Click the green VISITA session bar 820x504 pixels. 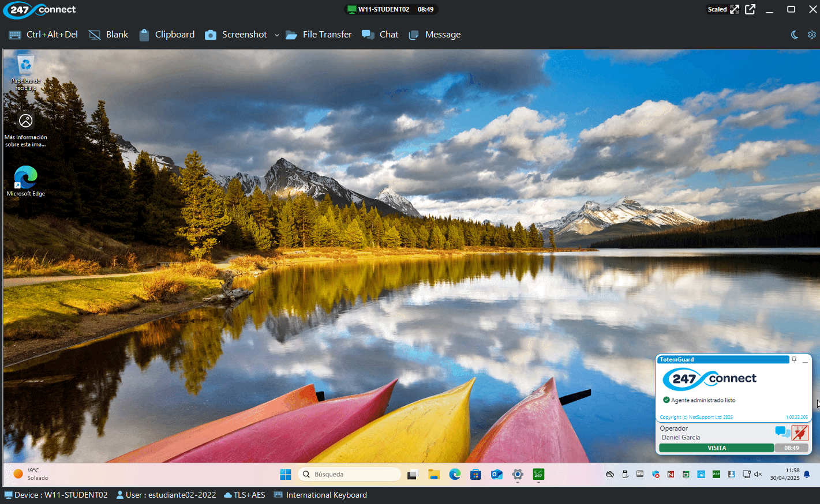point(716,448)
